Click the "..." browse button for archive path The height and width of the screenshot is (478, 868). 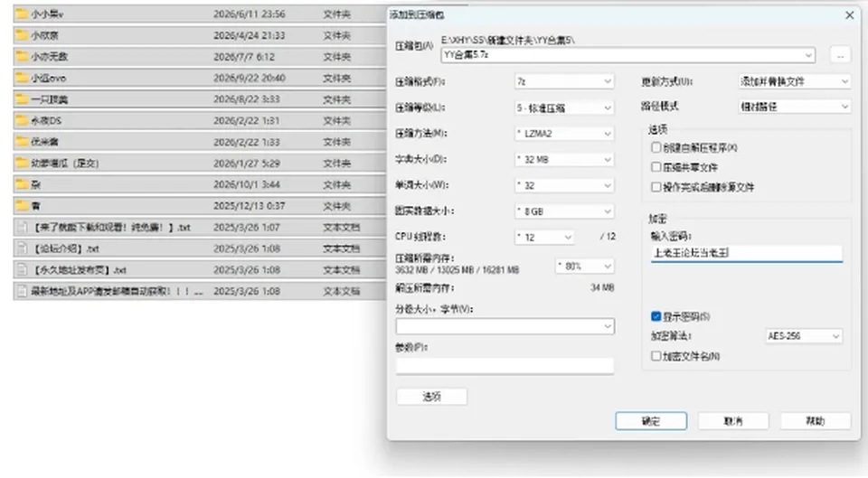tap(840, 55)
